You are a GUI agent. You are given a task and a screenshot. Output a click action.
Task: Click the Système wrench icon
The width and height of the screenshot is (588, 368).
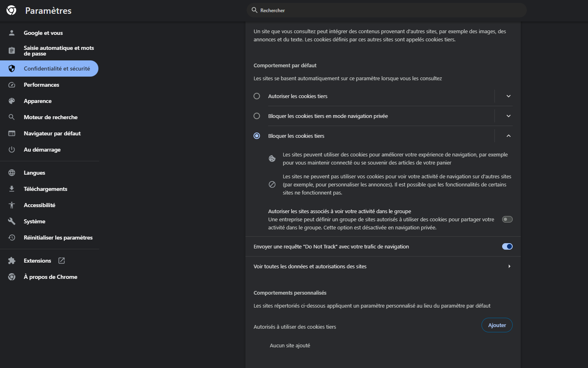coord(12,221)
